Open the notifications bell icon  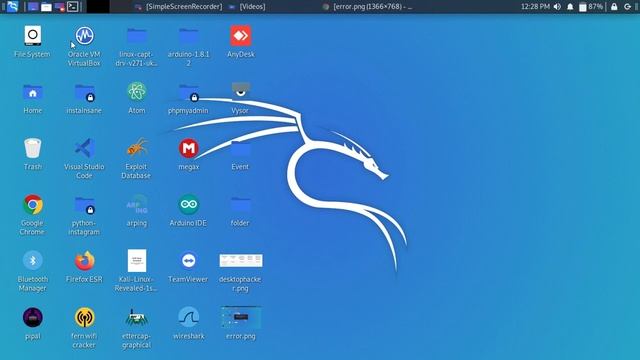tap(570, 7)
